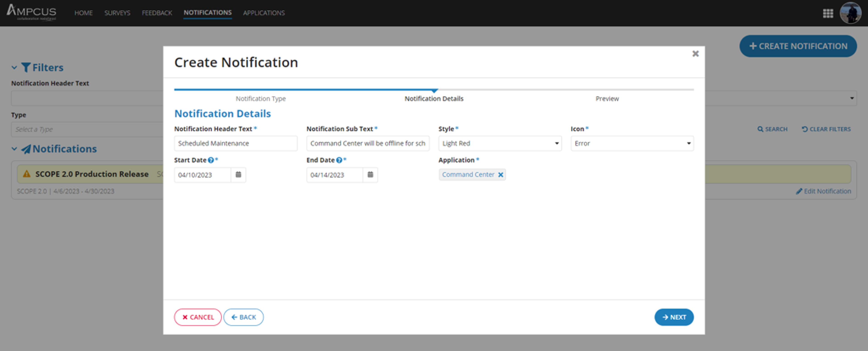Show Start Date help tooltip icon
Viewport: 868px width, 351px height.
[x=211, y=160]
